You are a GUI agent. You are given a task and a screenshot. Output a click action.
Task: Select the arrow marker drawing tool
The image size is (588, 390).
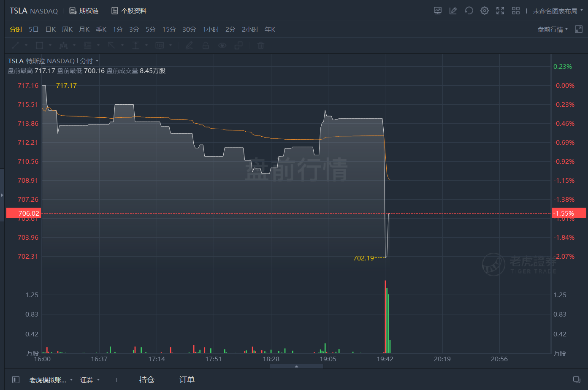(x=111, y=45)
